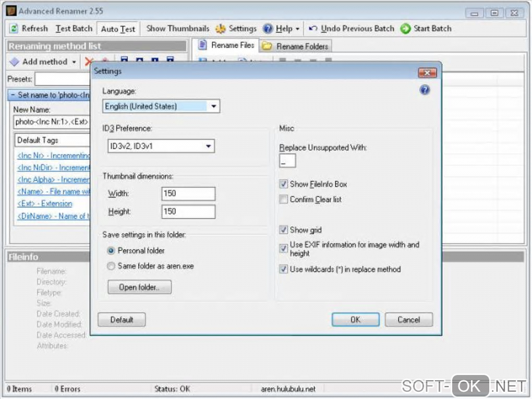Click the Add method diamond icon
The width and height of the screenshot is (532, 399).
[15, 62]
